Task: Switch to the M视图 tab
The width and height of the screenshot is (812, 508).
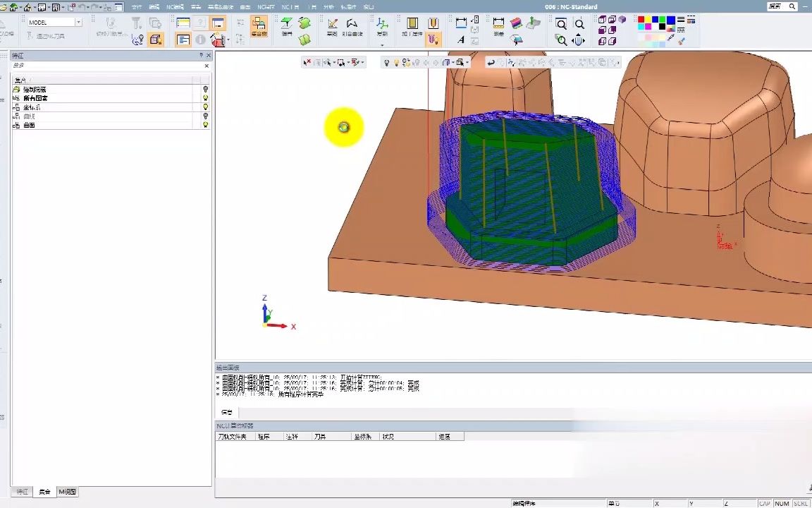Action: 67,492
